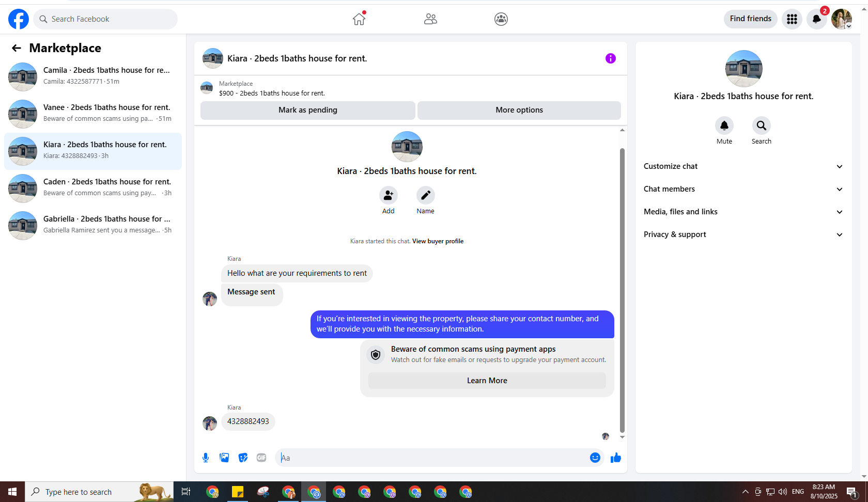This screenshot has height=502, width=868.
Task: Go to the Home feed icon
Action: coord(359,19)
